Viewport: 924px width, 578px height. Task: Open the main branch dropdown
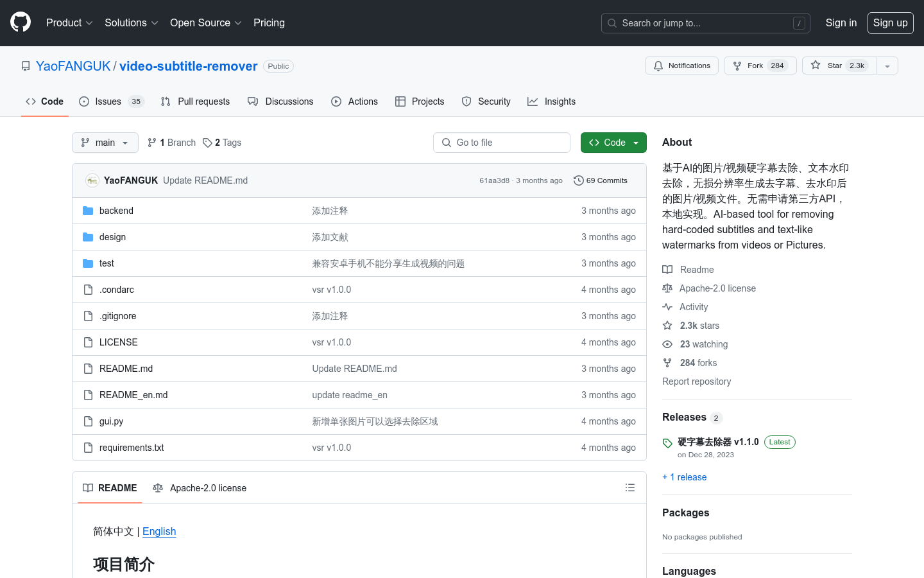[x=105, y=143]
